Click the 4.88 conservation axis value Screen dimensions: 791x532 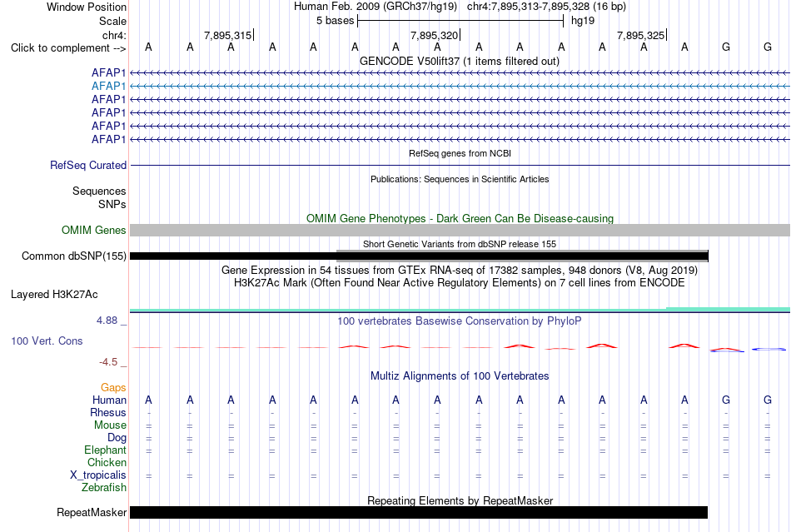[x=107, y=321]
